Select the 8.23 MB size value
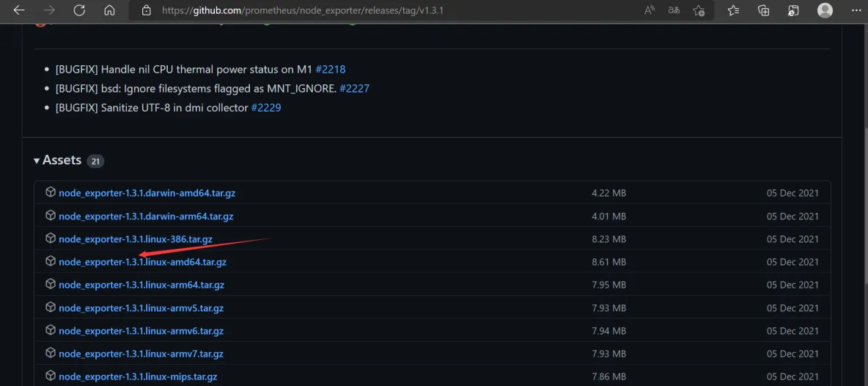868x386 pixels. tap(609, 239)
